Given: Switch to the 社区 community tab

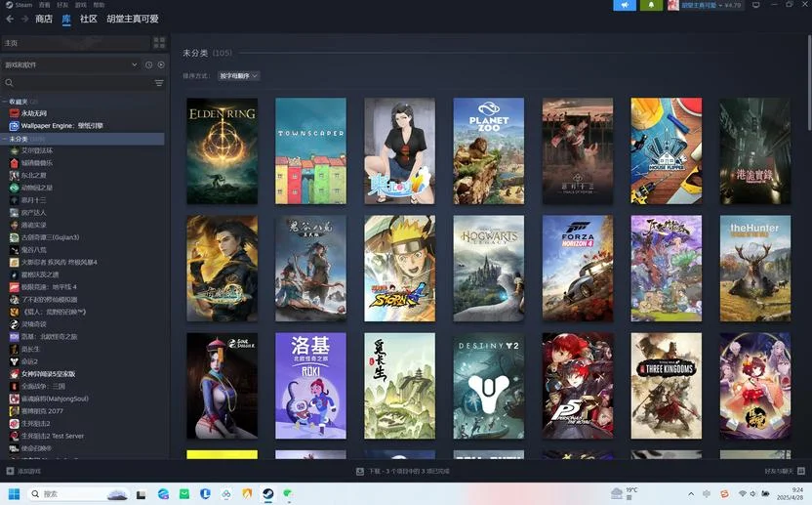Looking at the screenshot, I should [x=89, y=19].
